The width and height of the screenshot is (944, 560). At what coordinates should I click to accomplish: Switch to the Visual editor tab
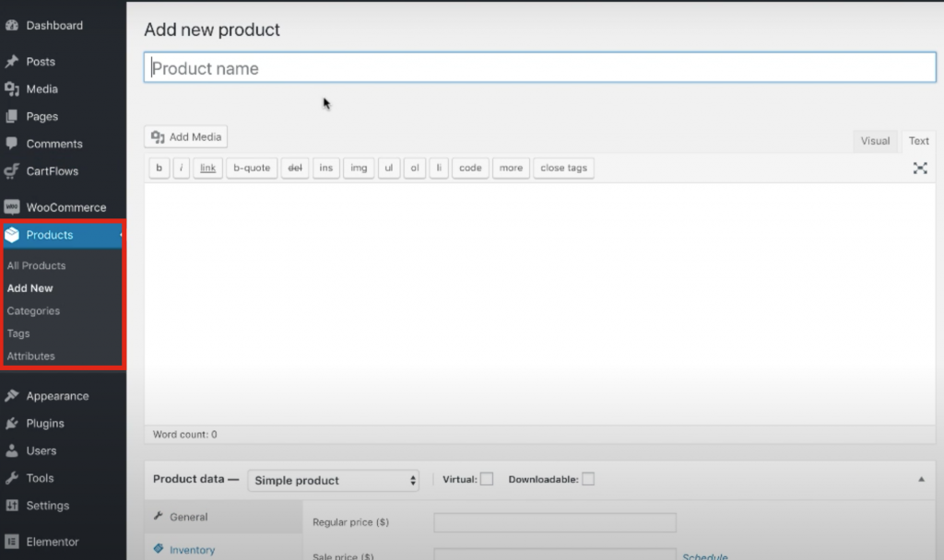875,141
